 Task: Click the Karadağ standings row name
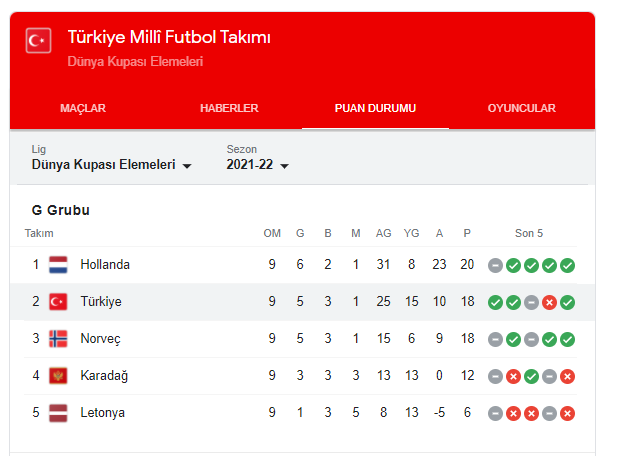point(104,376)
